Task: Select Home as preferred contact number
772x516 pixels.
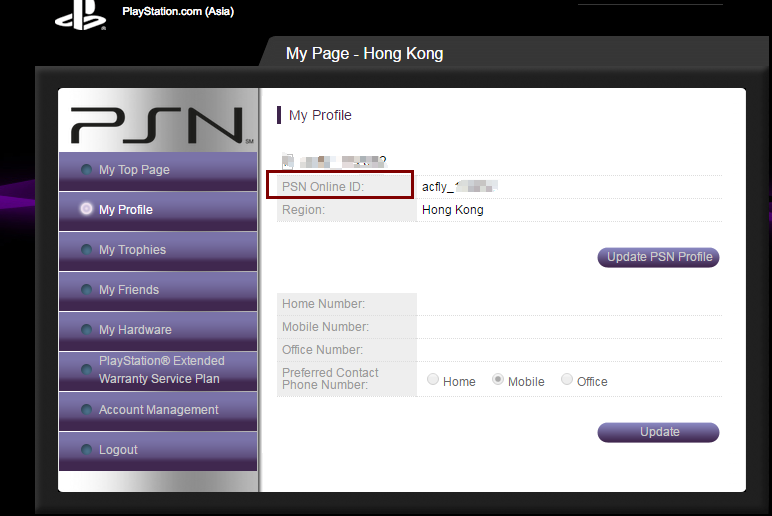Action: pyautogui.click(x=433, y=379)
